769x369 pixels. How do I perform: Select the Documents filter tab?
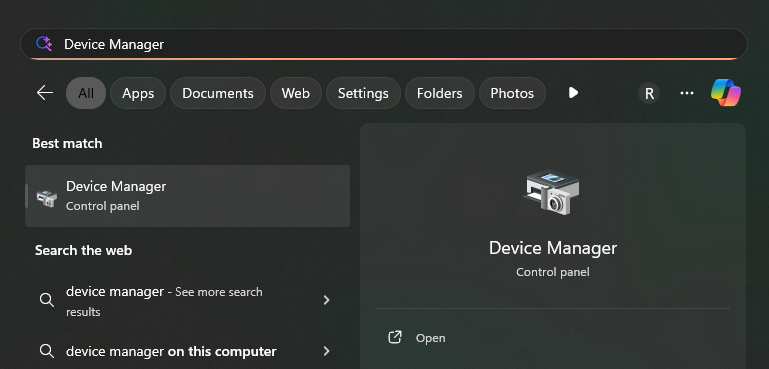point(218,93)
